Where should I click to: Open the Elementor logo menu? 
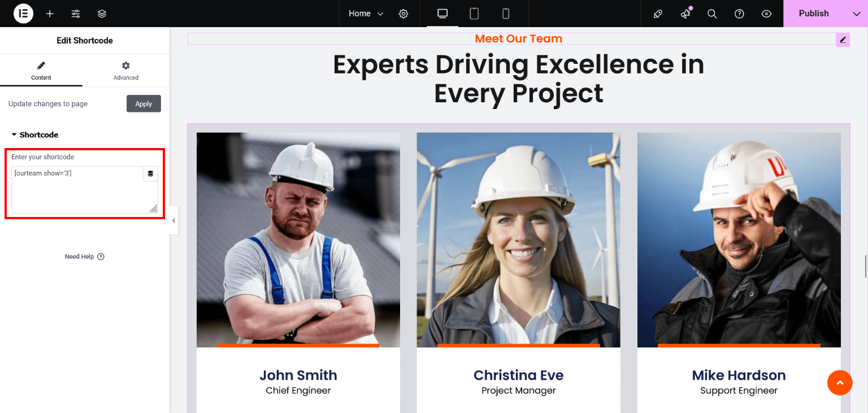[x=23, y=14]
